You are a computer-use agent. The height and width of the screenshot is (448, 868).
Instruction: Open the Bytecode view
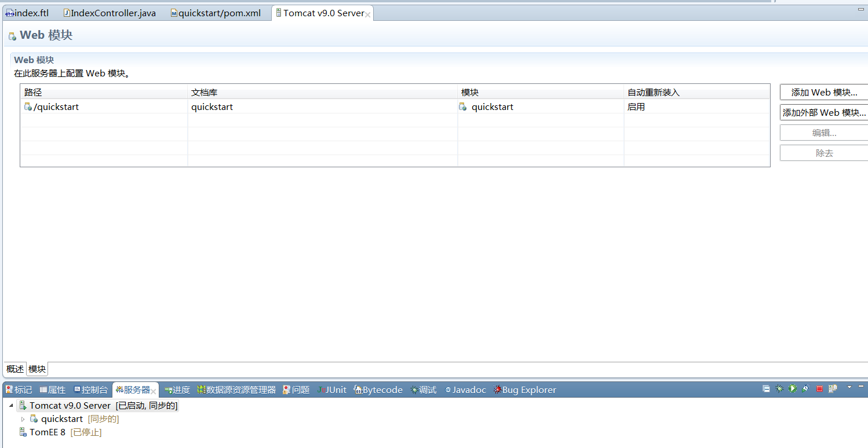click(x=378, y=390)
